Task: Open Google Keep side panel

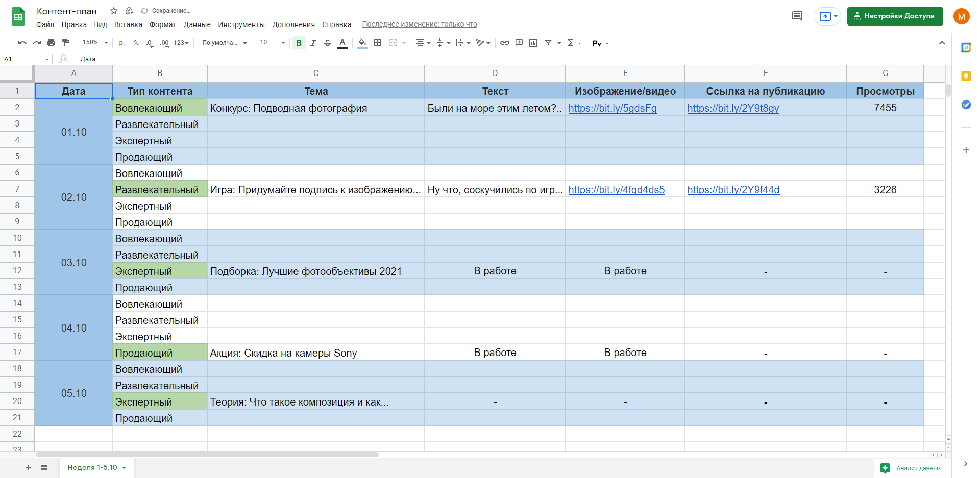Action: [966, 76]
